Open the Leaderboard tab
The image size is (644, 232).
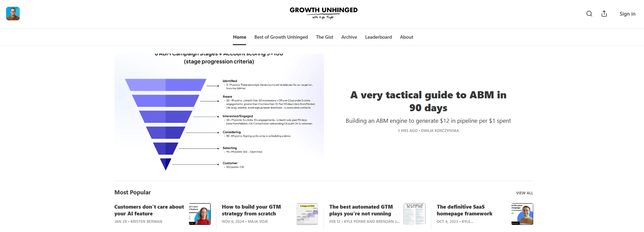(x=378, y=37)
